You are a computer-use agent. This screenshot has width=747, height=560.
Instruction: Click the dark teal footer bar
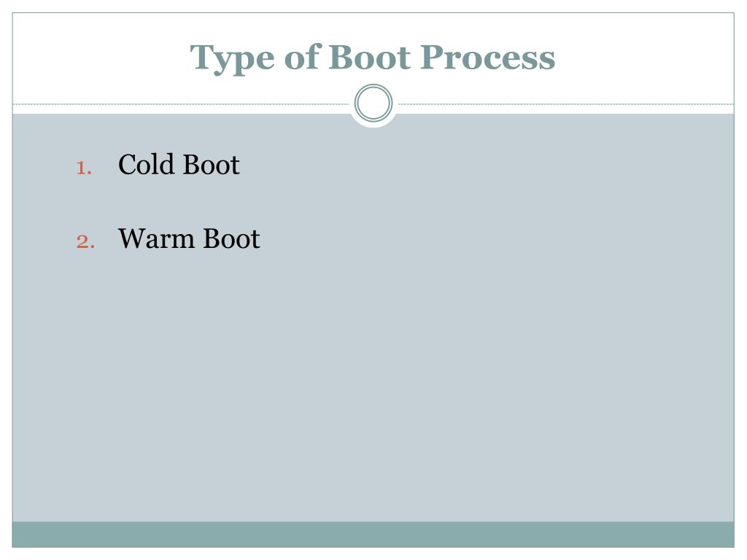tap(373, 534)
